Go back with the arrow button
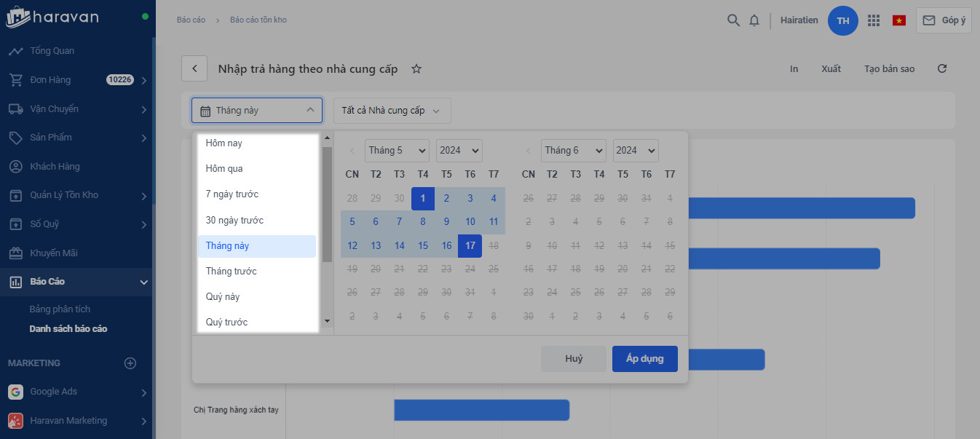The image size is (980, 439). (194, 68)
